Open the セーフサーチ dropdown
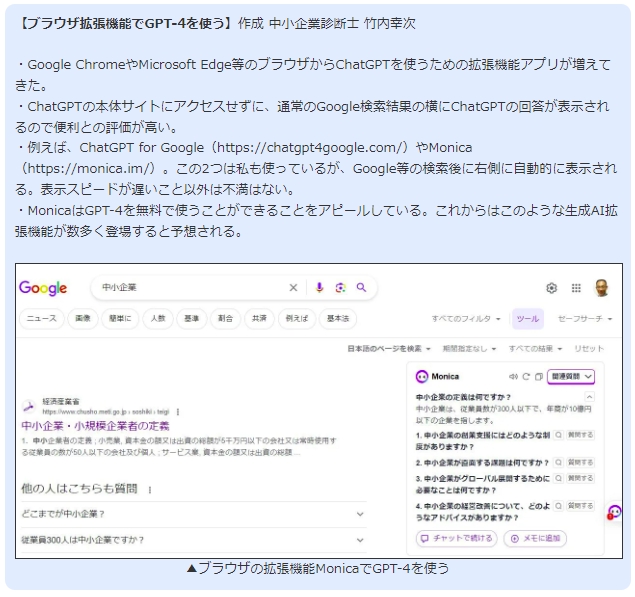 [585, 319]
